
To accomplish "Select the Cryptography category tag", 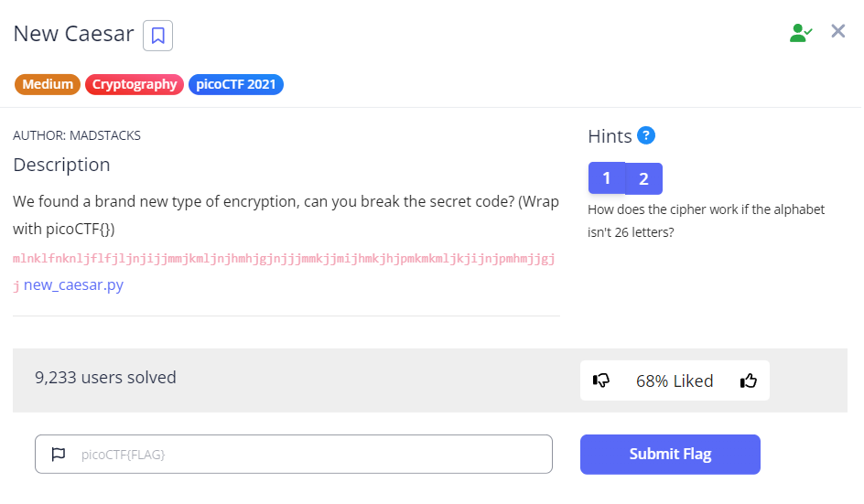I will tap(135, 84).
